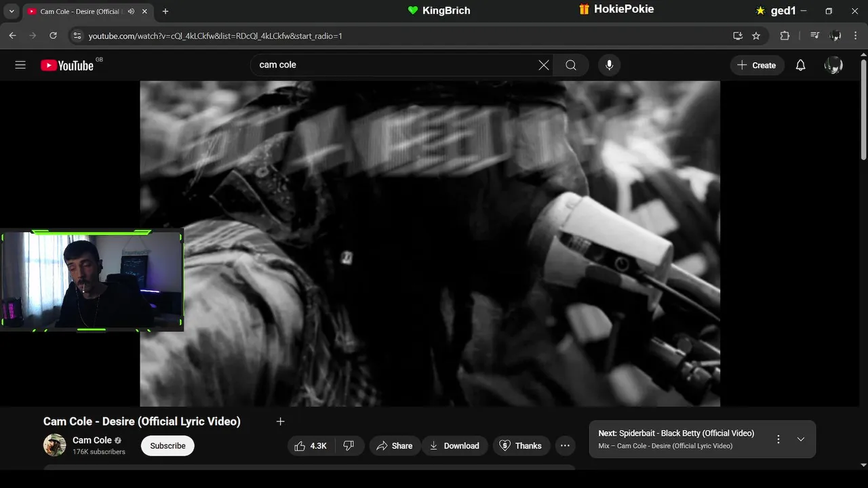868x488 pixels.
Task: Dislike the video
Action: (x=349, y=445)
